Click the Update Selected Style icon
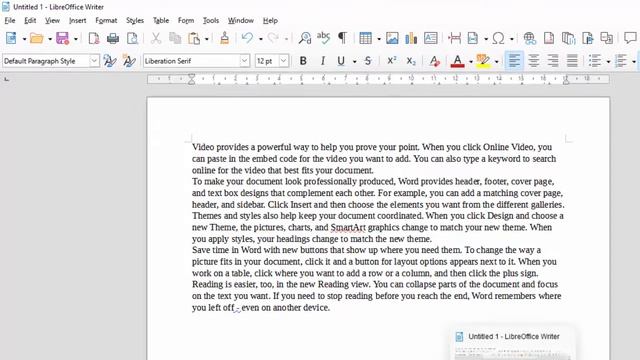 [109, 61]
